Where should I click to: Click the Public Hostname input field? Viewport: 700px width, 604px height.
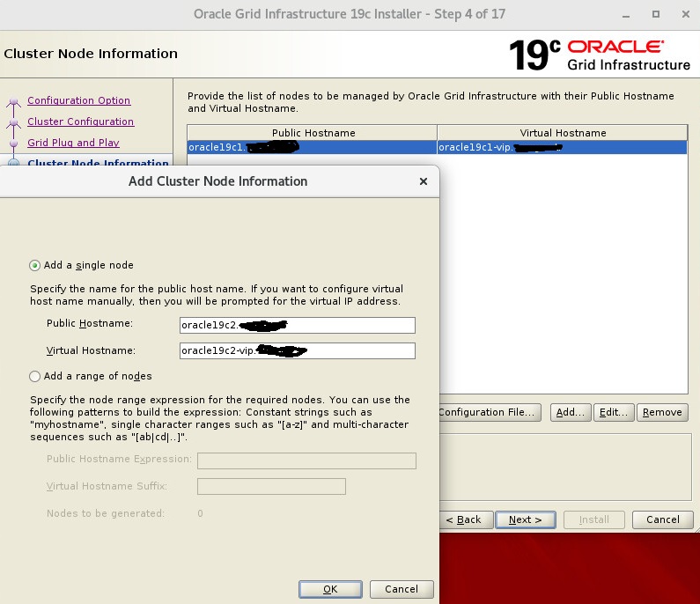(x=298, y=325)
